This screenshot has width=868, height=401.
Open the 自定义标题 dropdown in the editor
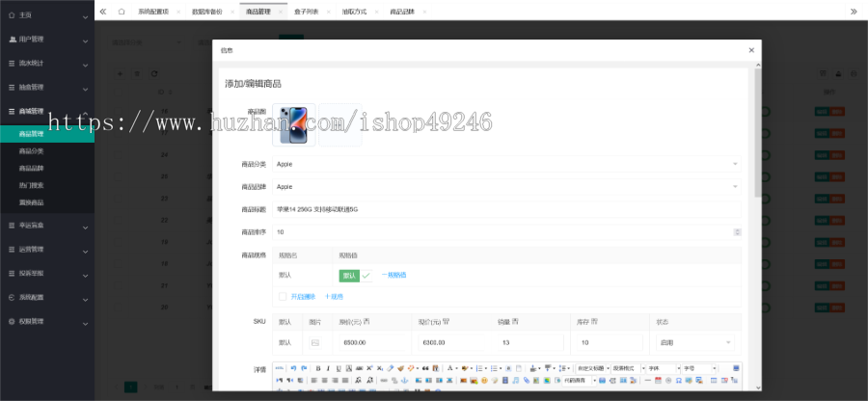pos(593,368)
